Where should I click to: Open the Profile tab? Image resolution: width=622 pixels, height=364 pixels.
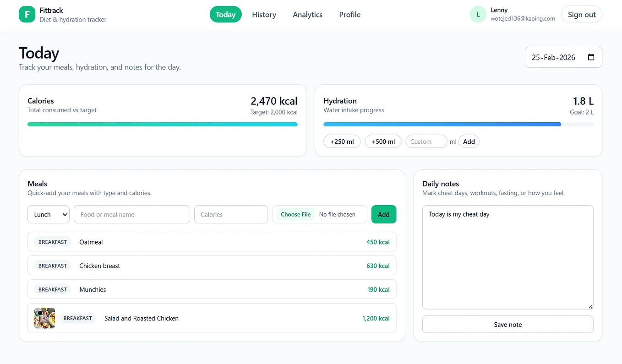coord(349,15)
